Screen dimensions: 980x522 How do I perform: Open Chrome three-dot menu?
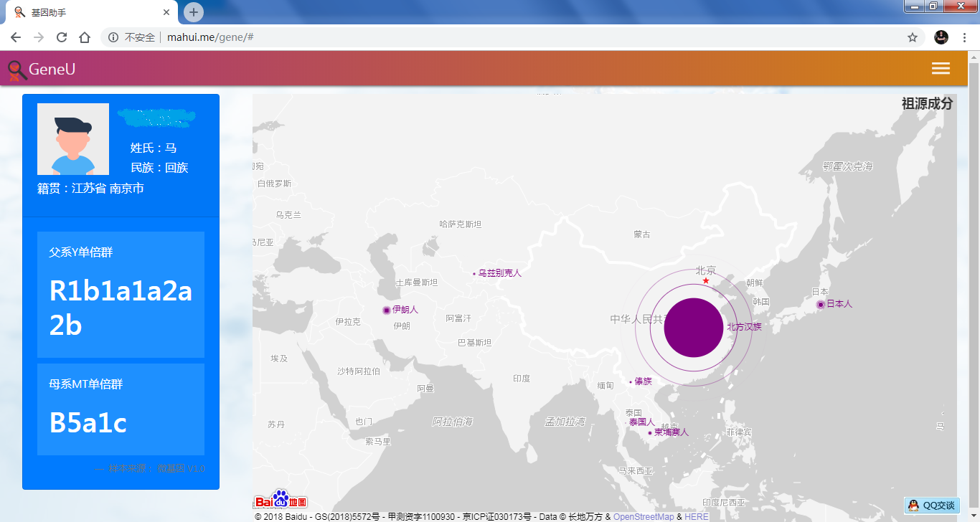(965, 37)
